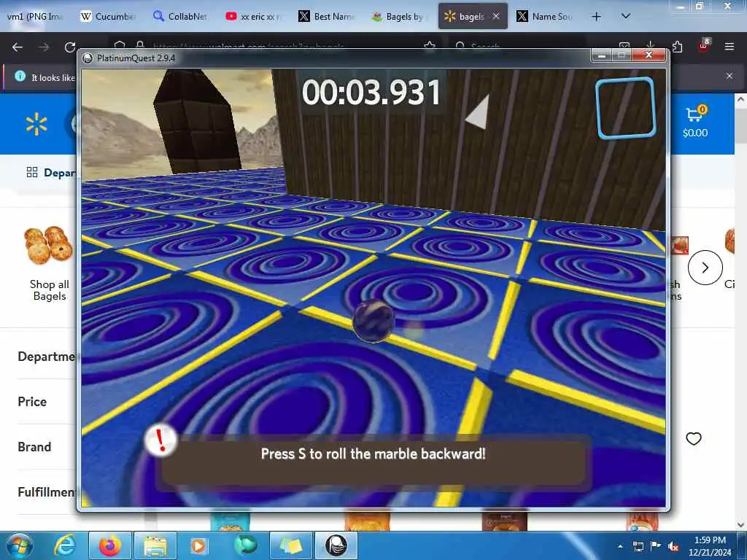The image size is (747, 560).
Task: Reload the page in Firefox
Action: tap(70, 47)
